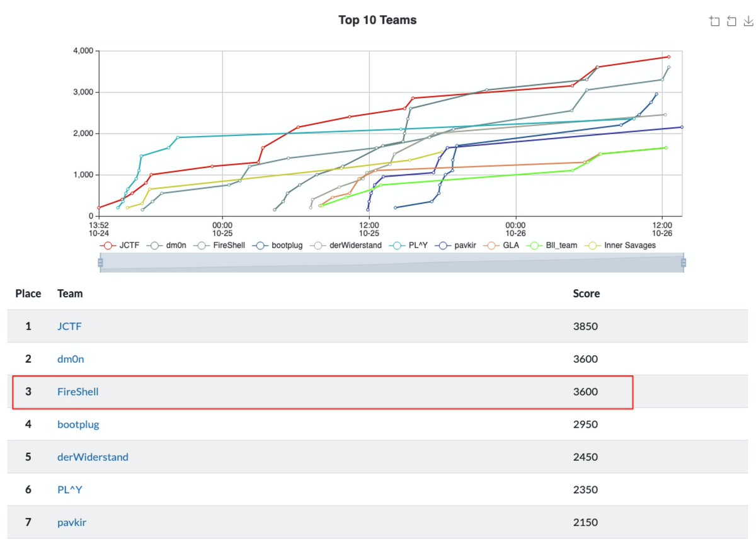Click the PL^Y team link in the table
Image resolution: width=756 pixels, height=546 pixels.
tap(68, 489)
